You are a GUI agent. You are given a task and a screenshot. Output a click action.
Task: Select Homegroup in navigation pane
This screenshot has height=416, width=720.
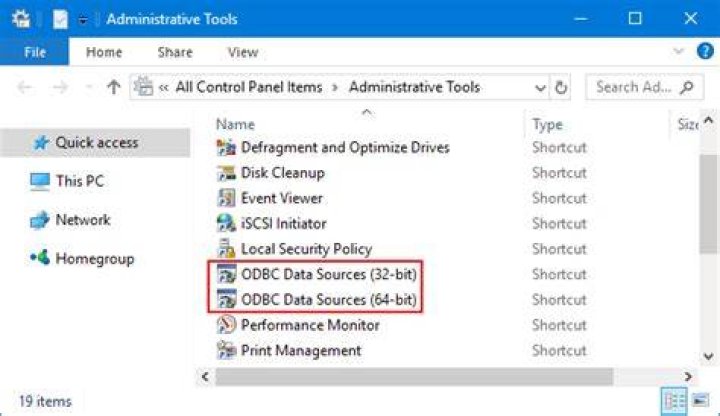click(95, 259)
